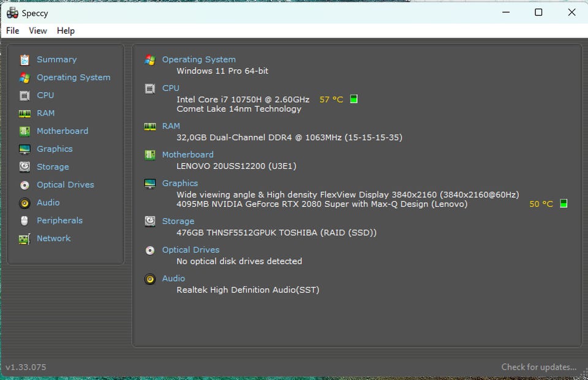
Task: Click the version number v1.33.075
Action: 26,367
